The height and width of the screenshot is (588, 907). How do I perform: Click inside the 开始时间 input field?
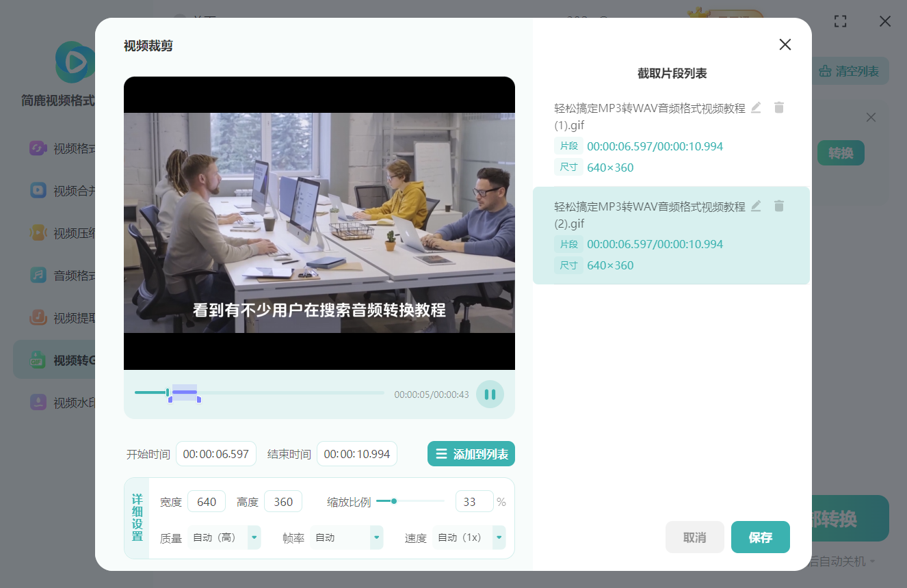click(x=215, y=453)
